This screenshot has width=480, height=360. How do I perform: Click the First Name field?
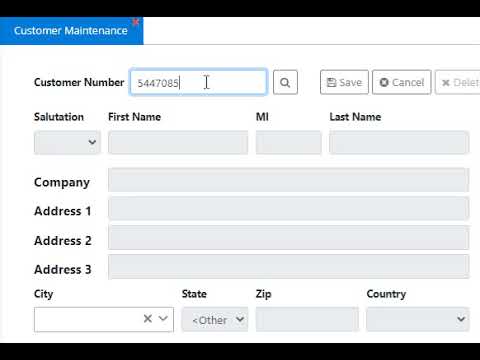click(x=178, y=142)
